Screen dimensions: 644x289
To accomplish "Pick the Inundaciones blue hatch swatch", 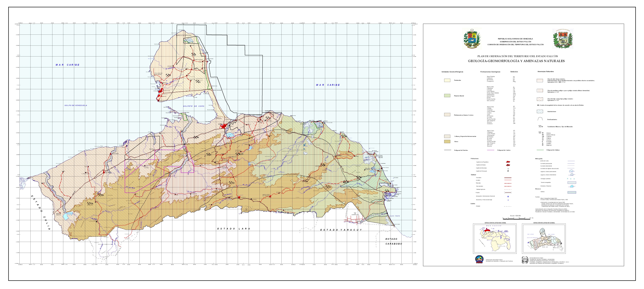I will coord(540,111).
